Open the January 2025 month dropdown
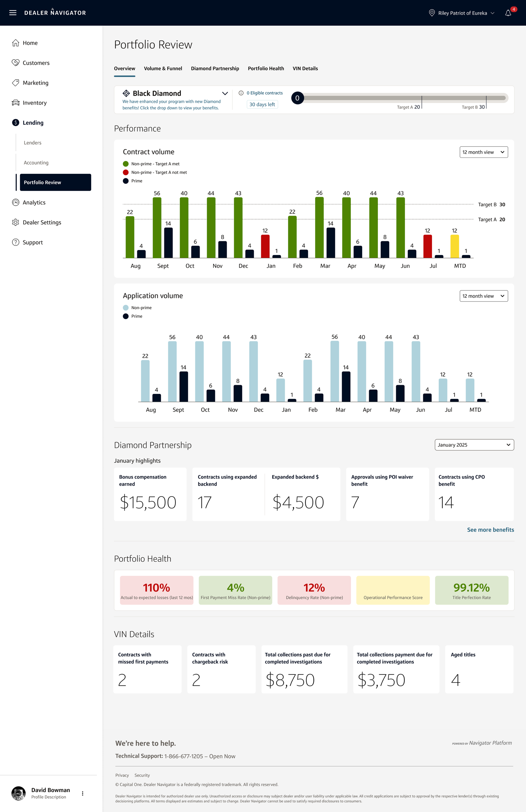The height and width of the screenshot is (812, 526). 474,445
